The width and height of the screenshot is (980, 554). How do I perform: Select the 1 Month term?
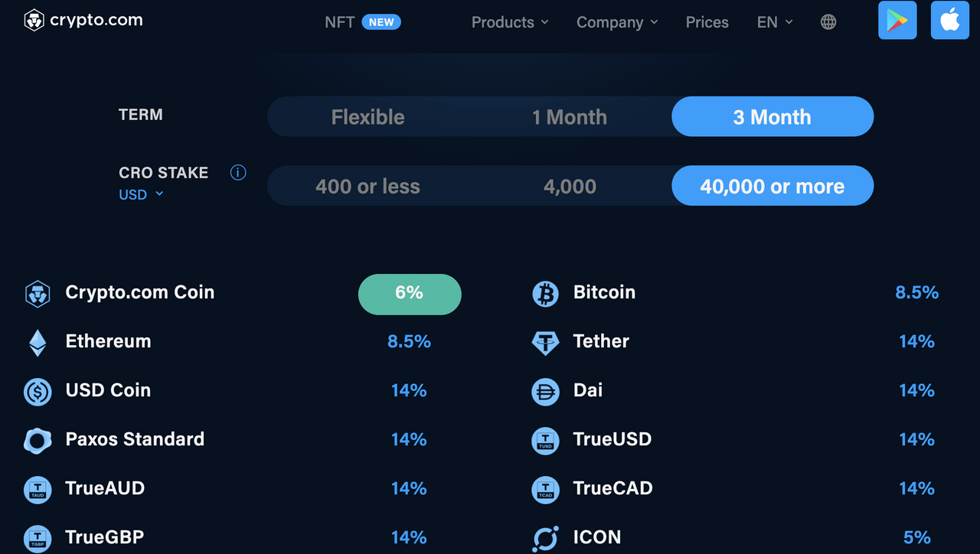click(570, 117)
